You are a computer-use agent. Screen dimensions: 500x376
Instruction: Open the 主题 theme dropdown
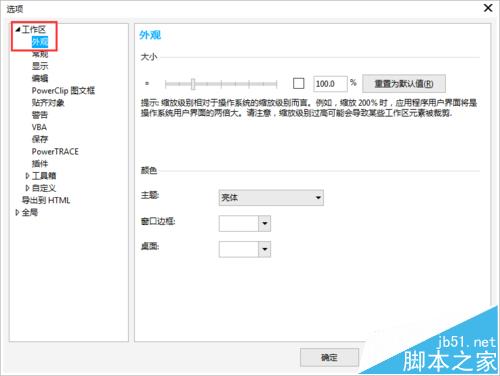click(x=271, y=198)
